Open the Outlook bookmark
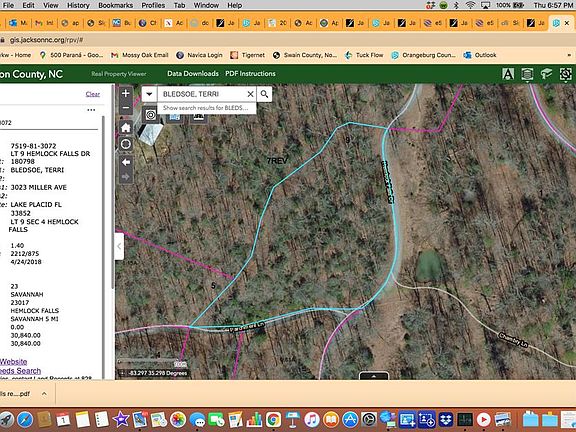 point(480,55)
